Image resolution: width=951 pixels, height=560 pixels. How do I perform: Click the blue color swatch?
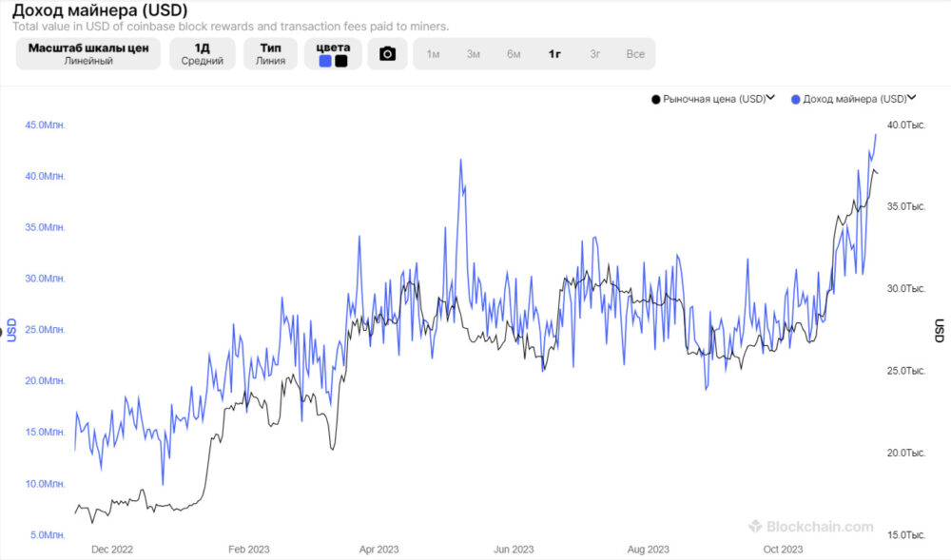[x=325, y=61]
